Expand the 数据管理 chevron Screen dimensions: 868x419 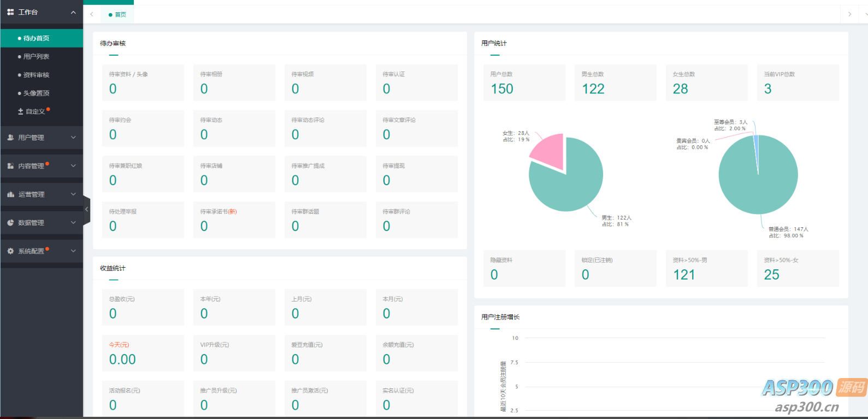[73, 223]
